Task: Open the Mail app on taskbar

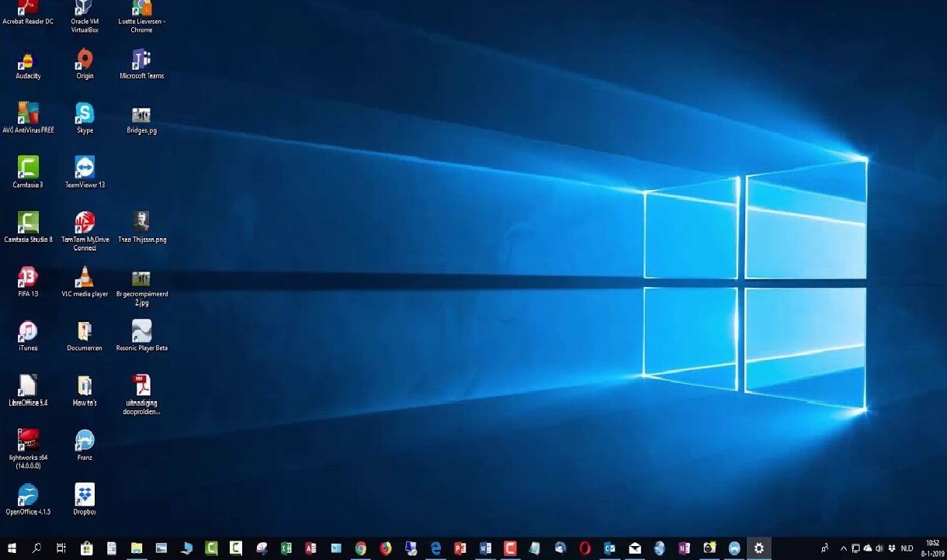Action: pos(634,548)
